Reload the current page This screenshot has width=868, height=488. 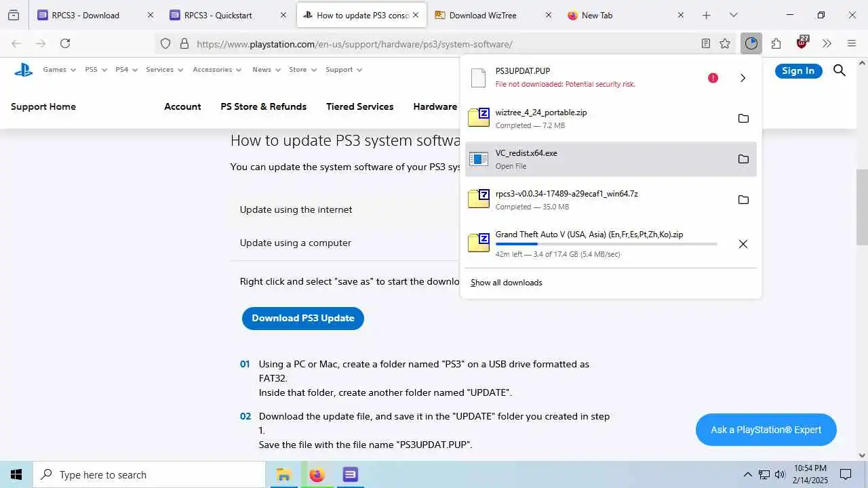[x=65, y=43]
